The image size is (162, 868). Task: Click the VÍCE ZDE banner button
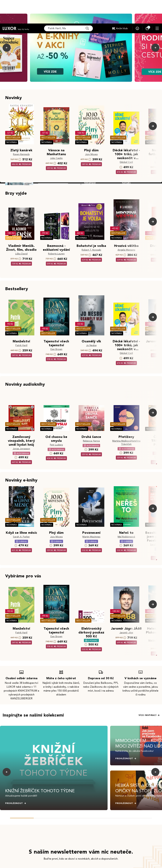click(x=50, y=71)
